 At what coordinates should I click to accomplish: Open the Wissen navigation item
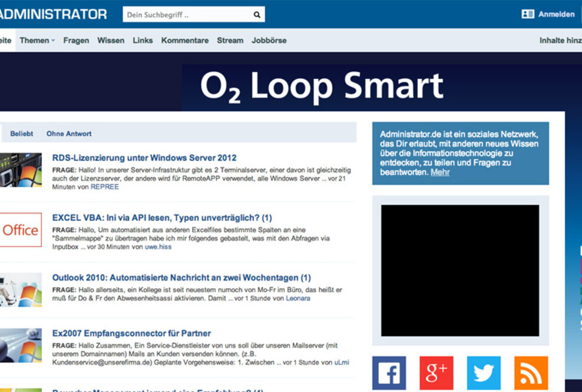111,40
